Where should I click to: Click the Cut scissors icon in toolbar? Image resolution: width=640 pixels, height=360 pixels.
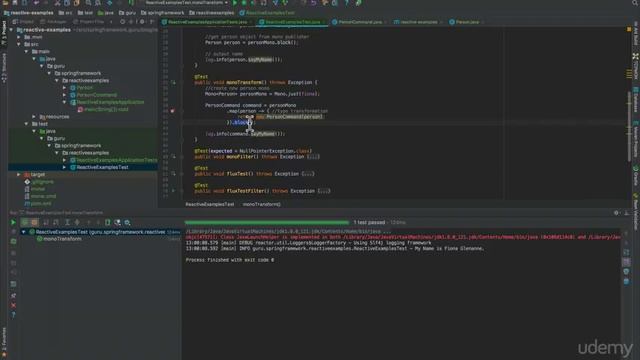[57, 3]
